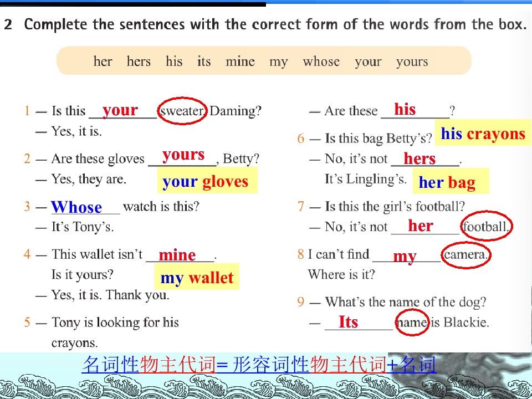Click the word "whose" in the word box

(321, 62)
